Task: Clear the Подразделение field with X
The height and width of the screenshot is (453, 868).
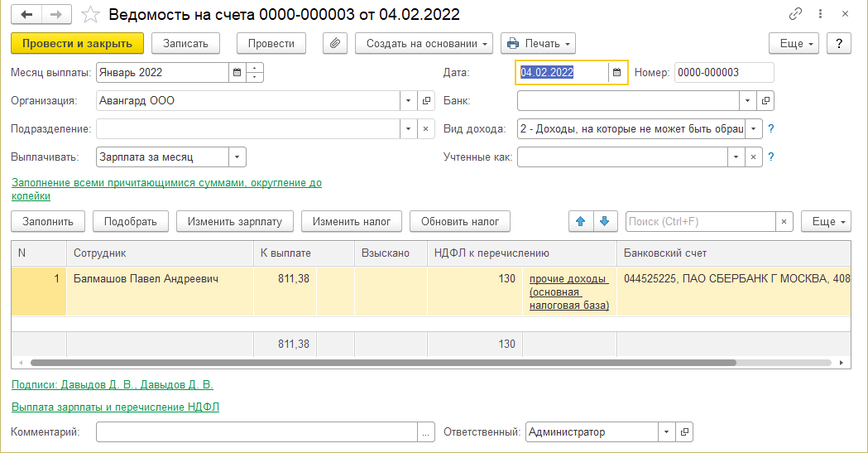Action: 425,129
